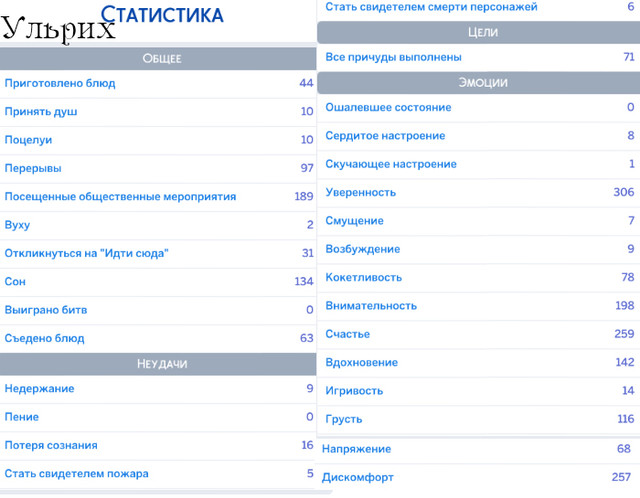The image size is (640, 498).
Task: Click value 306 next to Уверенность
Action: (x=624, y=192)
